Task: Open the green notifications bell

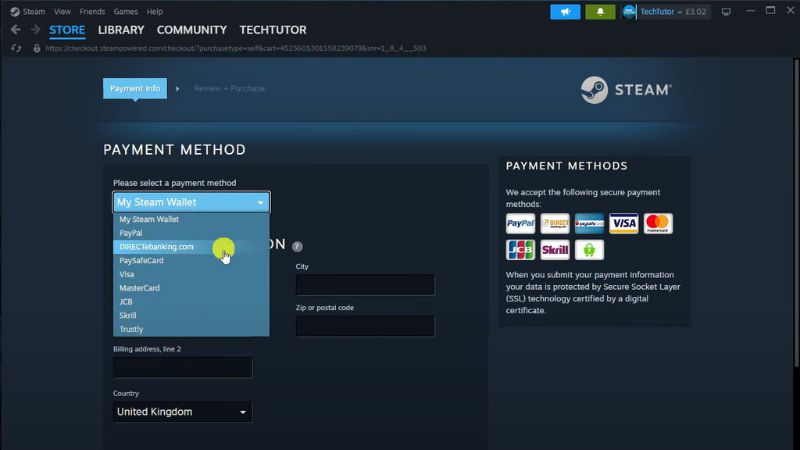Action: pyautogui.click(x=599, y=12)
